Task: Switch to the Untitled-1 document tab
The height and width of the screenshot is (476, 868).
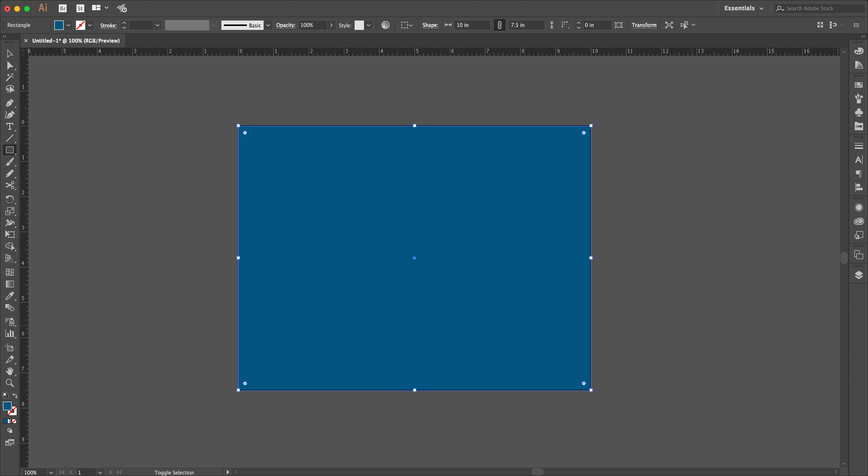Action: [76, 41]
